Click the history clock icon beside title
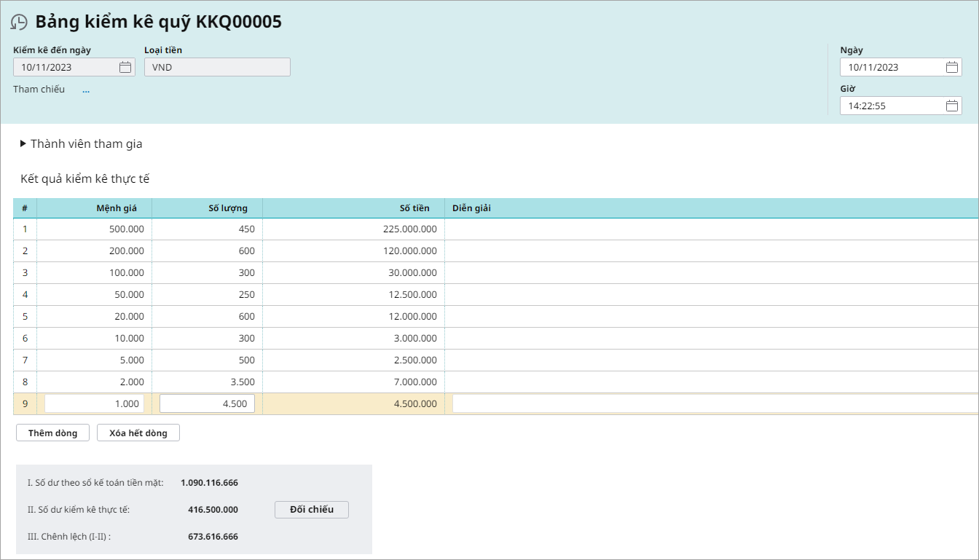 point(20,23)
